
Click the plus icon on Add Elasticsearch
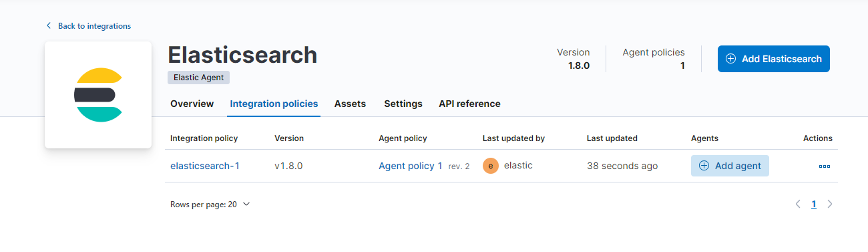click(x=730, y=59)
